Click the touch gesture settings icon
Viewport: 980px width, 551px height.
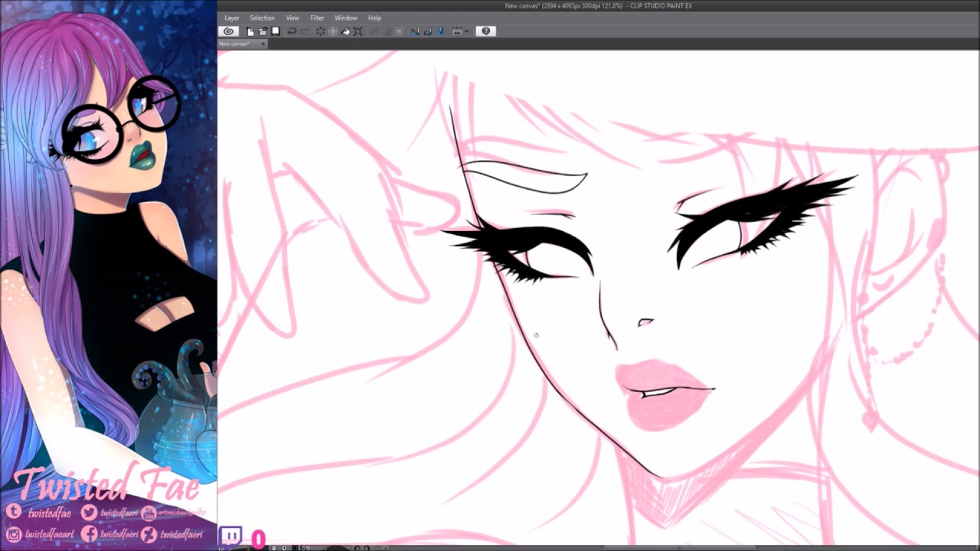(x=457, y=31)
